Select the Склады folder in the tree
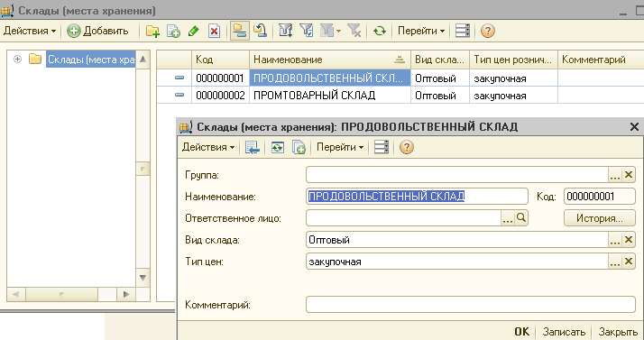Viewport: 644px width, 340px height. pyautogui.click(x=91, y=60)
